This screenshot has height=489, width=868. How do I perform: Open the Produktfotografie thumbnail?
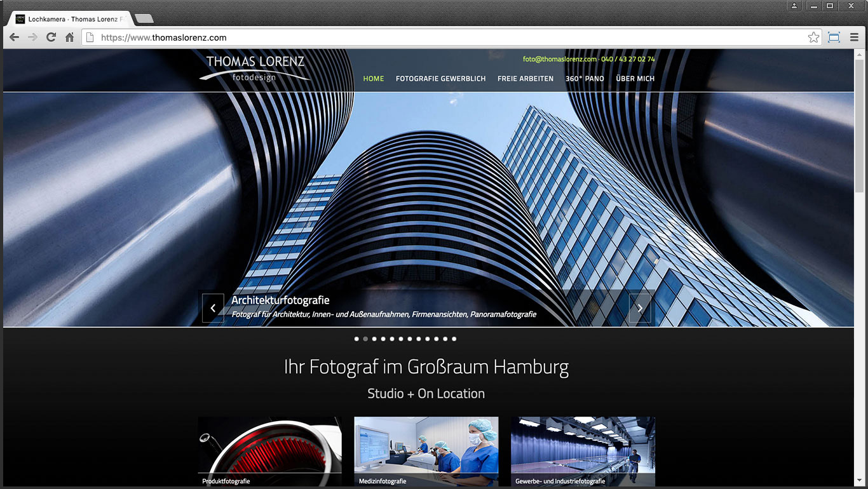click(x=269, y=452)
